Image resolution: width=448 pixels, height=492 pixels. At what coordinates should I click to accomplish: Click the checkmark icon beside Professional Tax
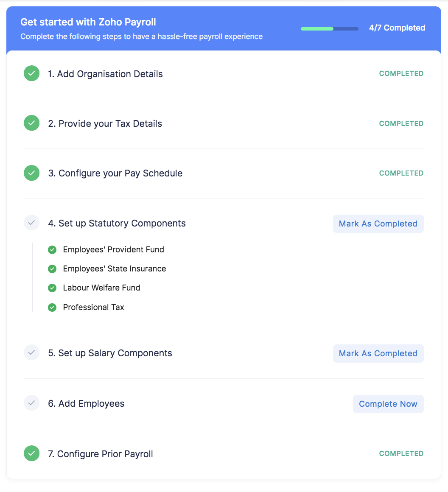52,307
